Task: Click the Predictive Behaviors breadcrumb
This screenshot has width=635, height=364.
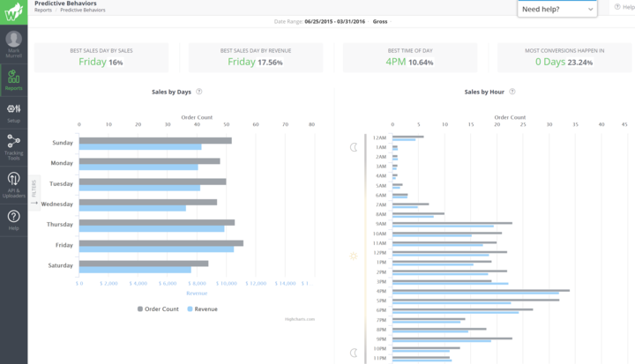Action: (x=83, y=10)
